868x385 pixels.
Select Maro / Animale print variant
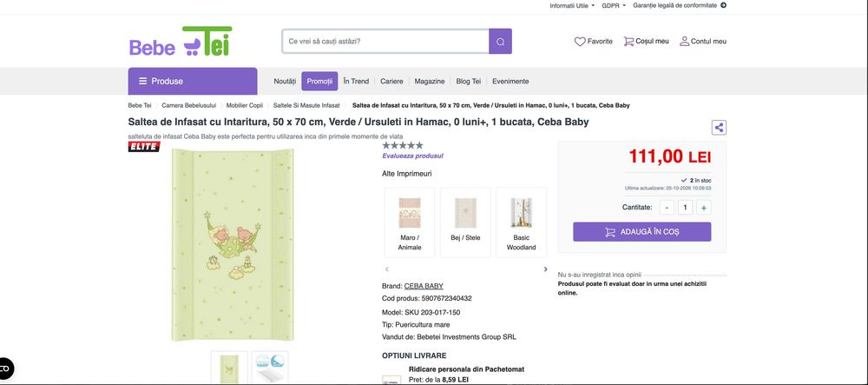pos(410,222)
